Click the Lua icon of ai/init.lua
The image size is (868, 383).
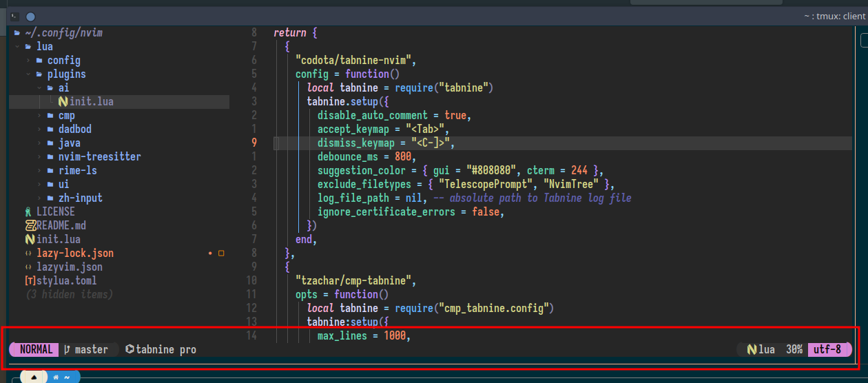point(63,101)
